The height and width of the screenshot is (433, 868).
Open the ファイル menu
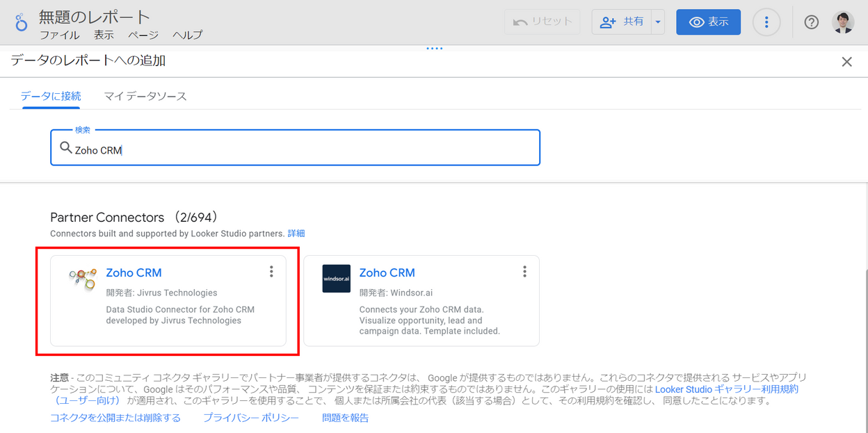[59, 35]
